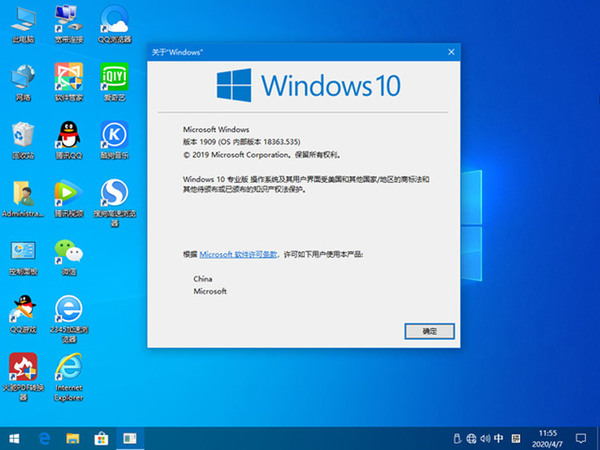Toggle the Chinese input method indicator
The width and height of the screenshot is (600, 450).
pyautogui.click(x=499, y=438)
